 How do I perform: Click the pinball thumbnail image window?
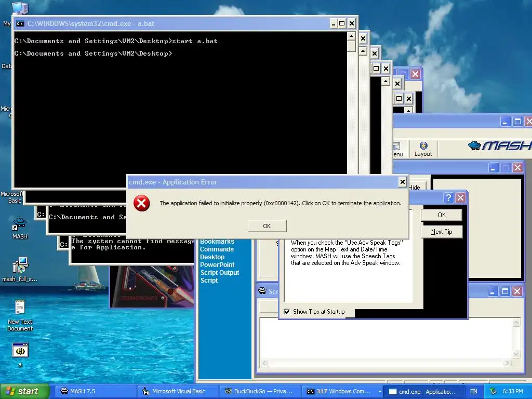point(152,287)
